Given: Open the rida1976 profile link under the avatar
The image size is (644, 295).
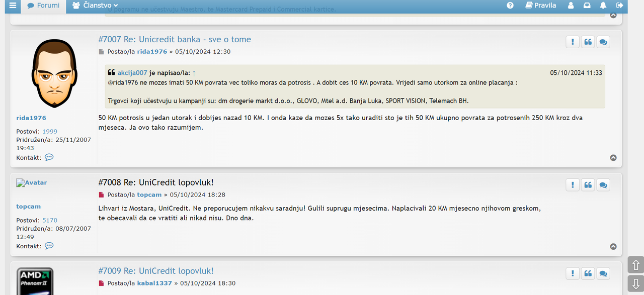Looking at the screenshot, I should pos(31,118).
